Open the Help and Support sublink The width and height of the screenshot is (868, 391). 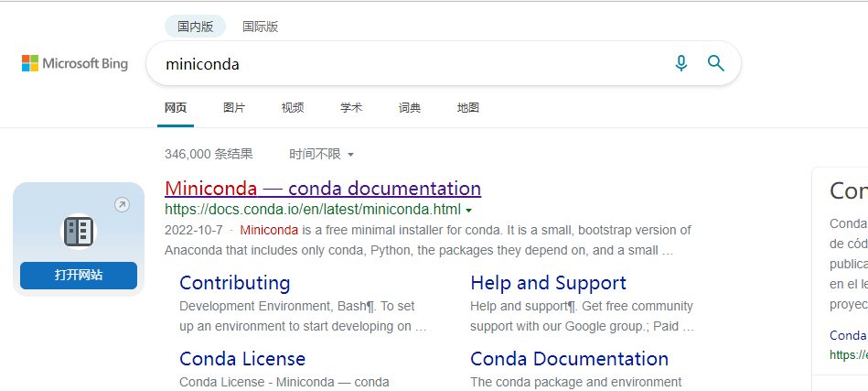548,283
